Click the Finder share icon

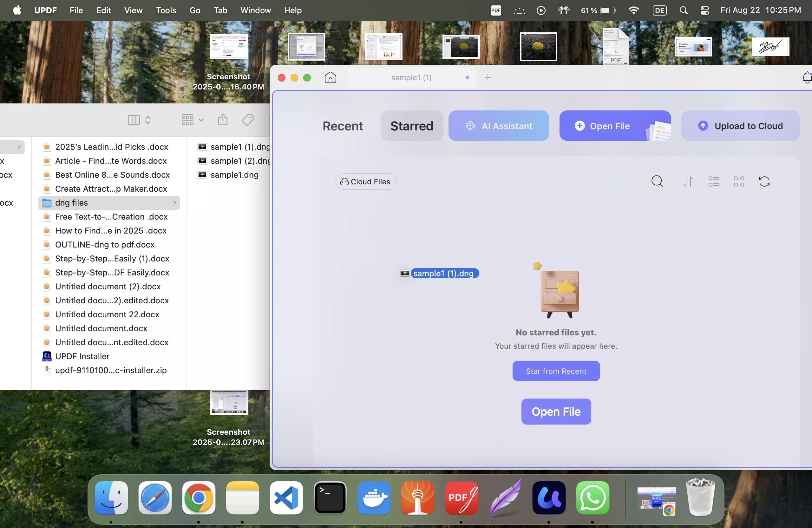coord(223,120)
